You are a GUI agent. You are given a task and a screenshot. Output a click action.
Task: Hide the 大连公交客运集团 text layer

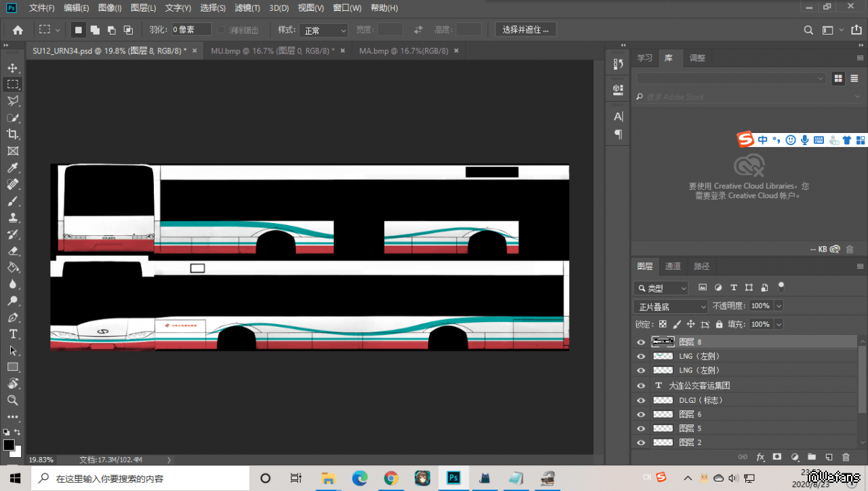(x=641, y=385)
